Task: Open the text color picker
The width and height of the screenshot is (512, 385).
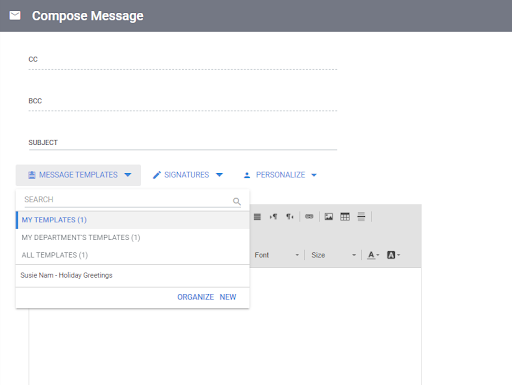Action: click(x=373, y=255)
